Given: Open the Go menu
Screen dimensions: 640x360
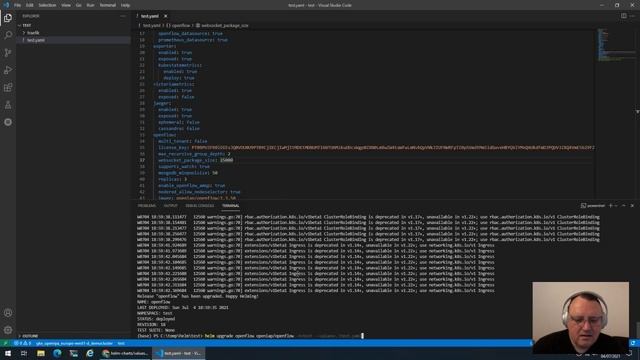Looking at the screenshot, I should point(78,5).
